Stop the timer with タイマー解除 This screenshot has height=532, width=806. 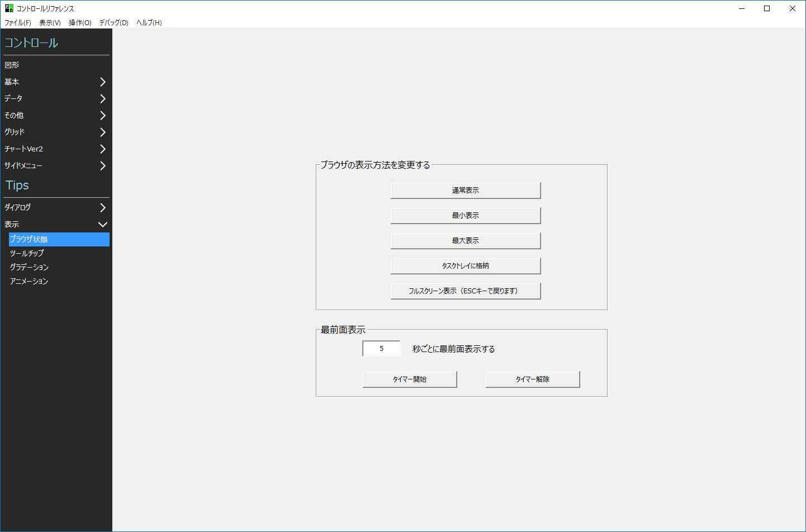point(533,379)
